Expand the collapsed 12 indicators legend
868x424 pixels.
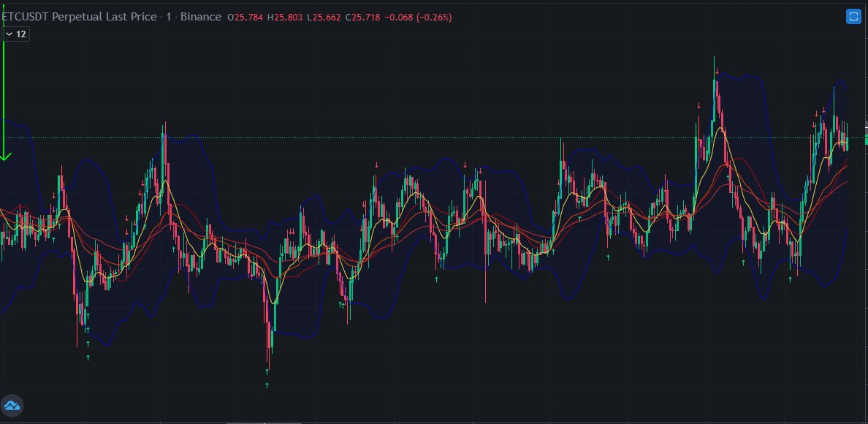click(15, 34)
